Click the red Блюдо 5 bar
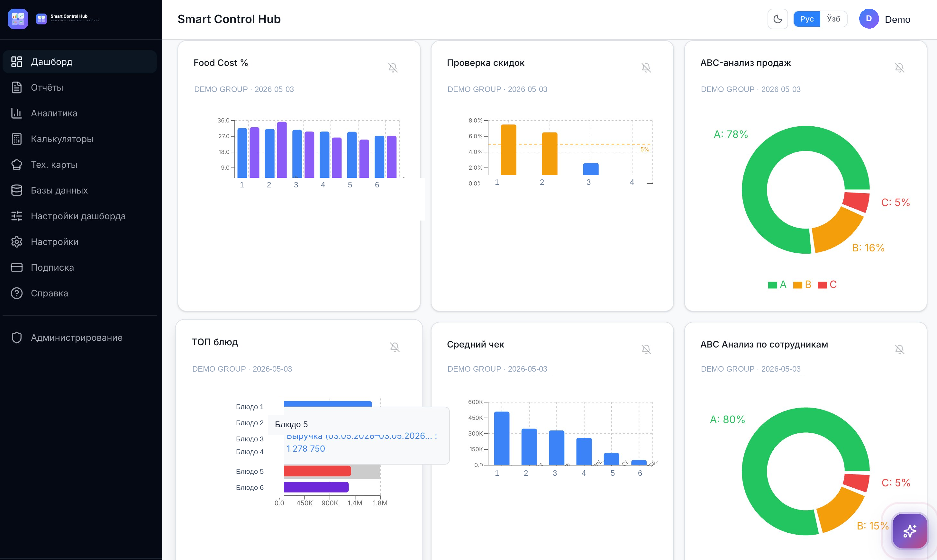 click(317, 471)
